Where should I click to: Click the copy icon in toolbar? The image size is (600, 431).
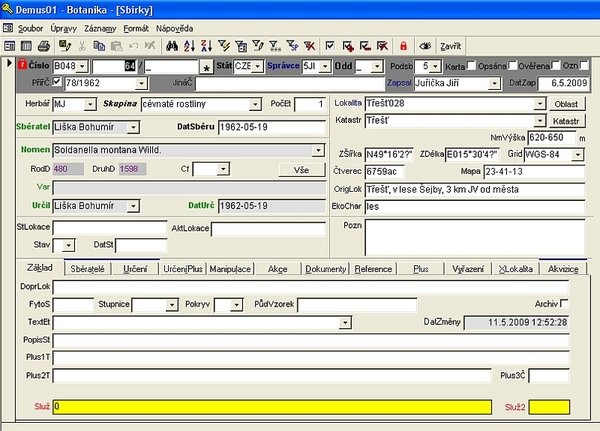point(97,46)
